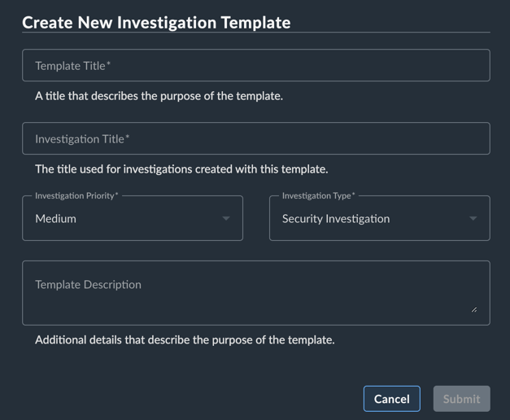Click the Additional details helper text
Viewport: 510px width, 420px height.
pyautogui.click(x=185, y=340)
